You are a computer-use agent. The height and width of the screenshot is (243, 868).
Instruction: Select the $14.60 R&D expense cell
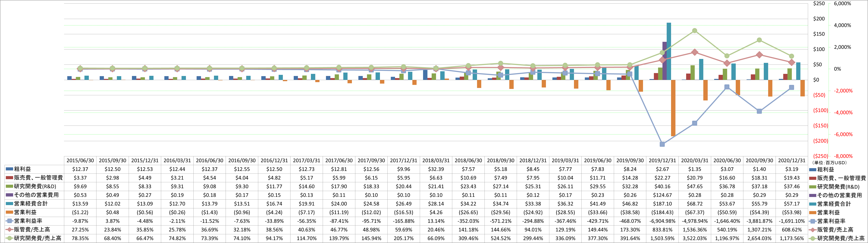(x=307, y=186)
